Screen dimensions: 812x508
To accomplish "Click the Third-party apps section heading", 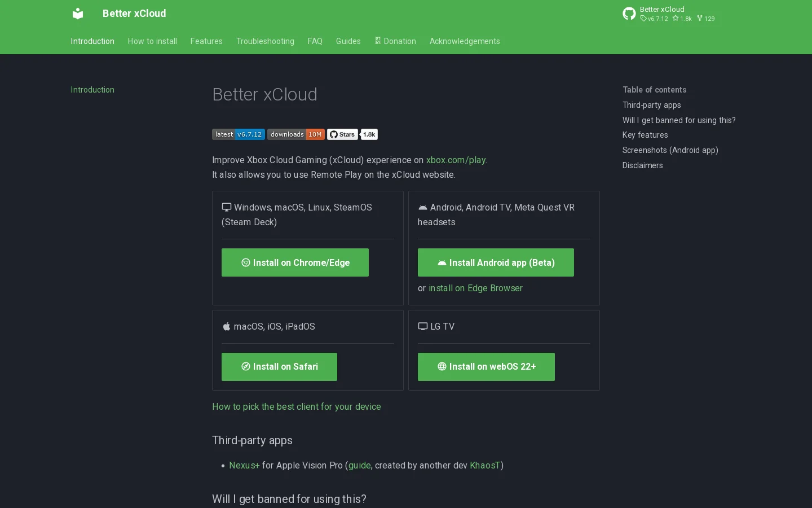I will pyautogui.click(x=252, y=440).
